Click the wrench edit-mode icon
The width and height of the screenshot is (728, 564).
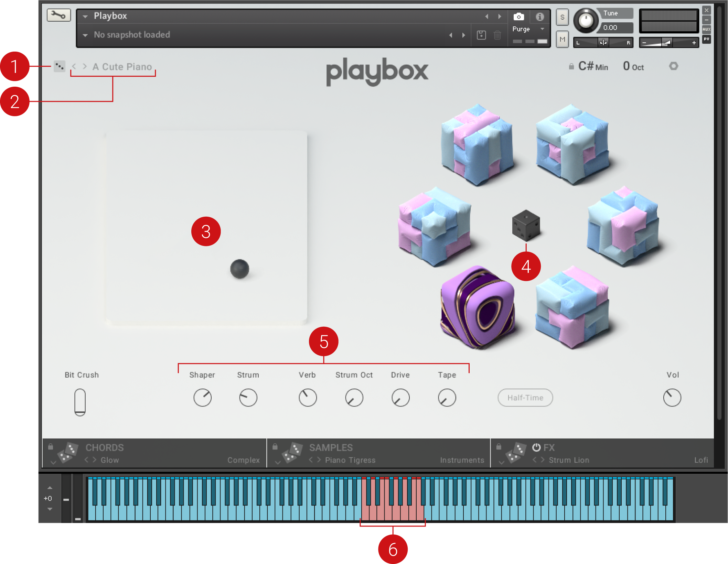tap(58, 15)
